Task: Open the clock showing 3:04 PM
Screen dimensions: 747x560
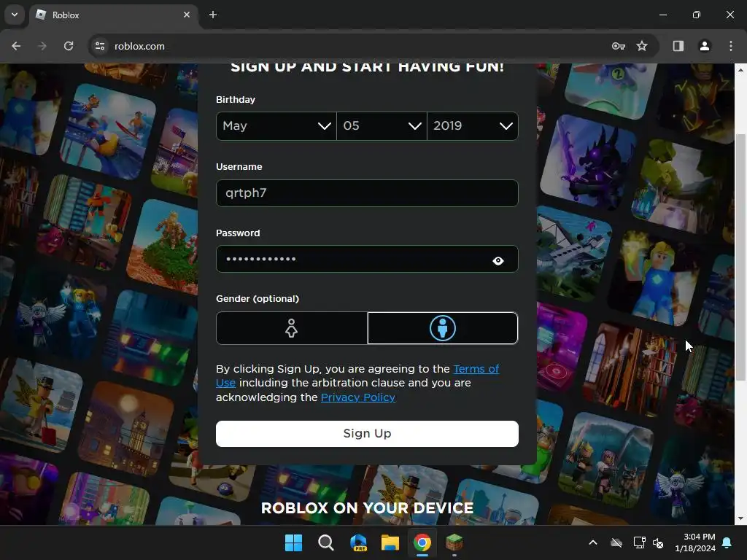Action: coord(695,542)
